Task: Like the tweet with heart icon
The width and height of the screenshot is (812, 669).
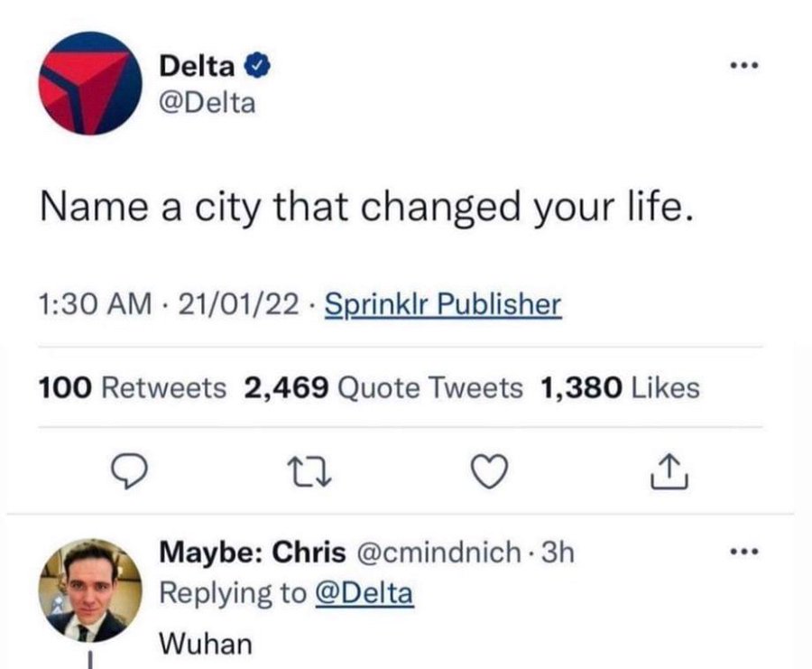Action: pyautogui.click(x=489, y=471)
